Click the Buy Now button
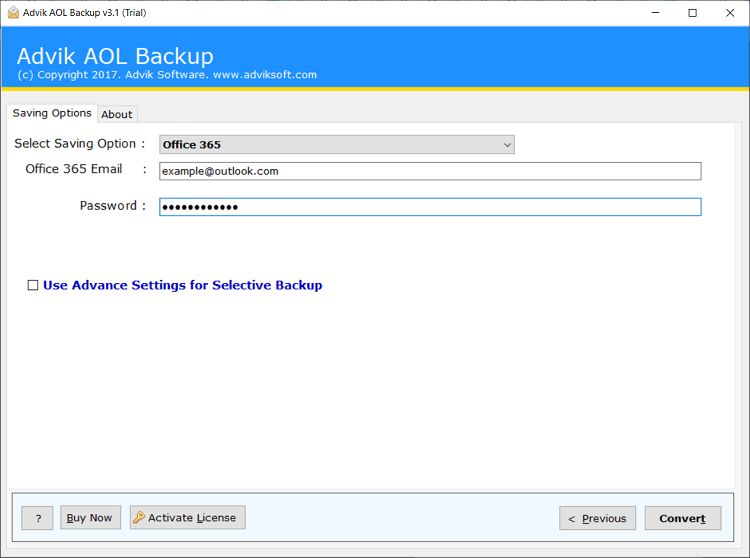 pyautogui.click(x=90, y=517)
